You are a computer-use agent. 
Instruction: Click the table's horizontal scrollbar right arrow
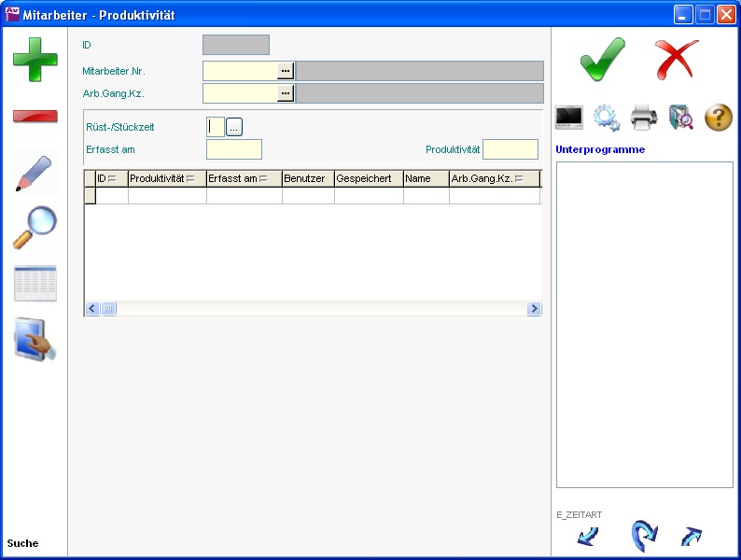point(534,309)
